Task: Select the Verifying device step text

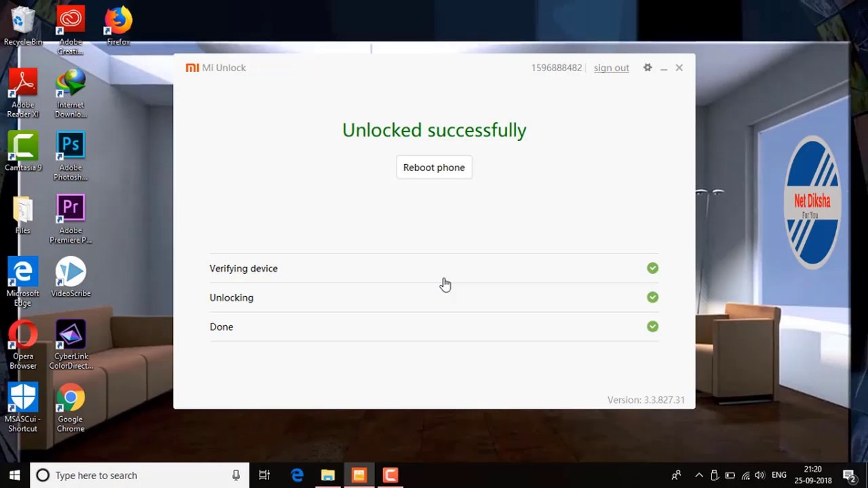Action: (x=243, y=268)
